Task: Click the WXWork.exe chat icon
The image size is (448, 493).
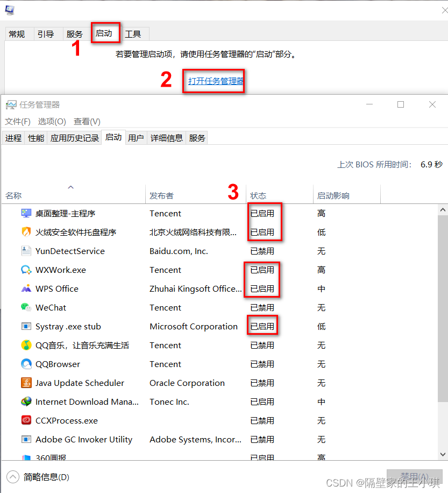Action: (26, 270)
